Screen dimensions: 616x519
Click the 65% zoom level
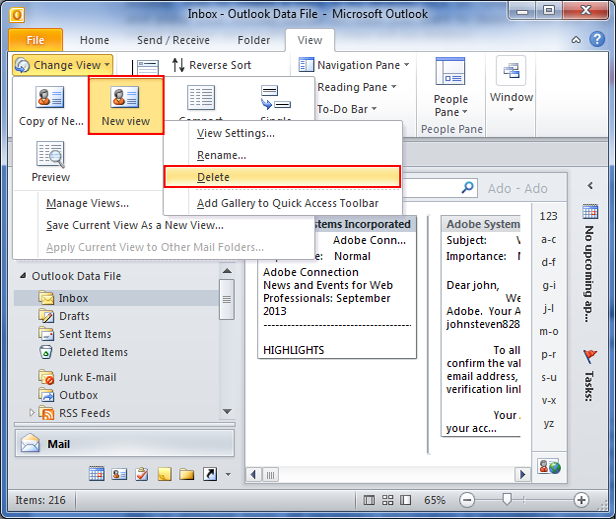pos(434,500)
